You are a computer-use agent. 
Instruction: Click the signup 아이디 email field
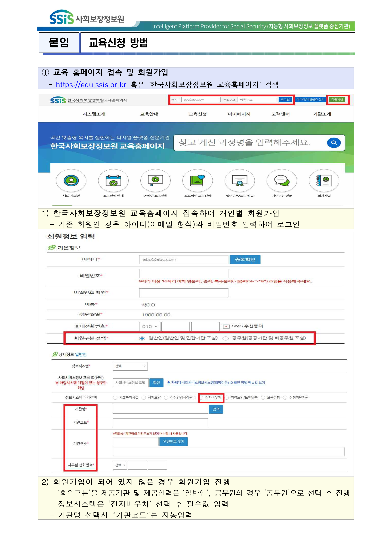(x=183, y=260)
